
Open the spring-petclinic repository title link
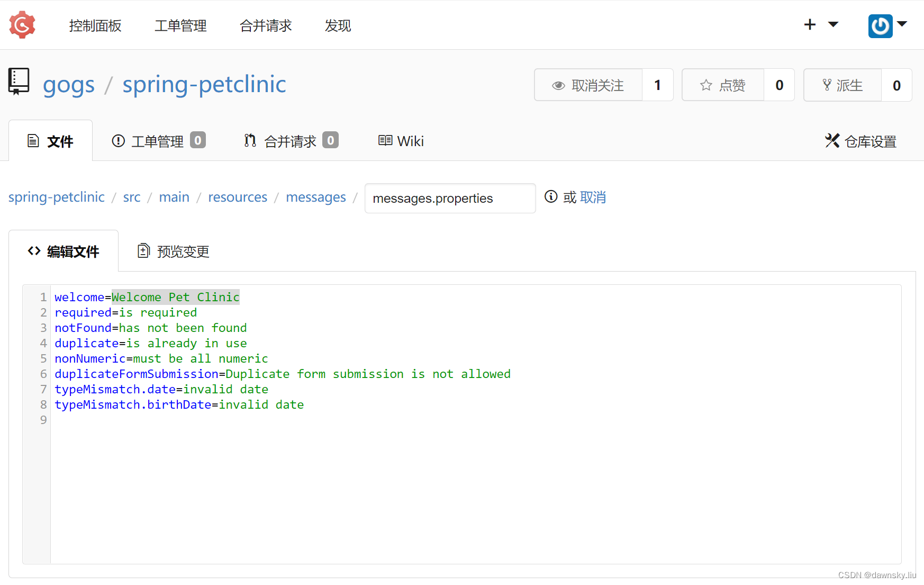coord(204,85)
